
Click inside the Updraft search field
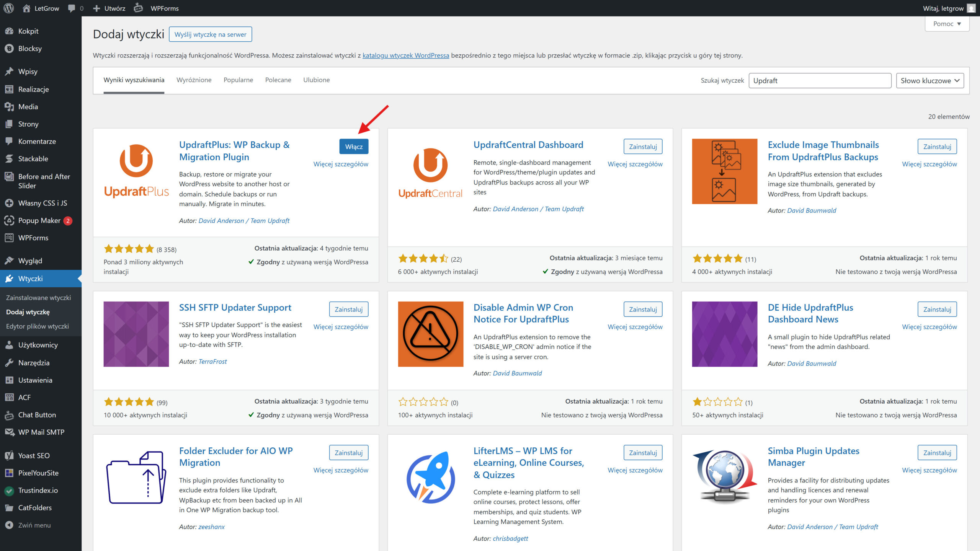[x=819, y=80]
